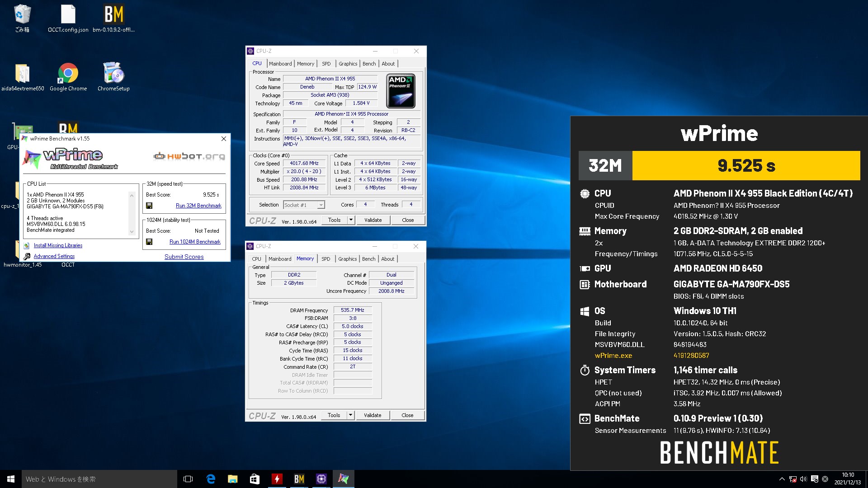
Task: Click the Core Speed value 4017.68 MHz
Action: pyautogui.click(x=304, y=164)
